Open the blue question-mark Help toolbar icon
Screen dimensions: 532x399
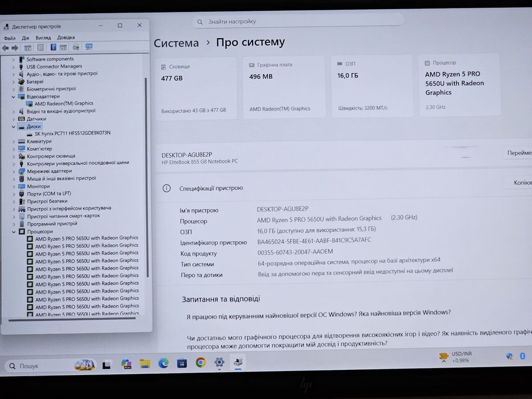(53, 47)
